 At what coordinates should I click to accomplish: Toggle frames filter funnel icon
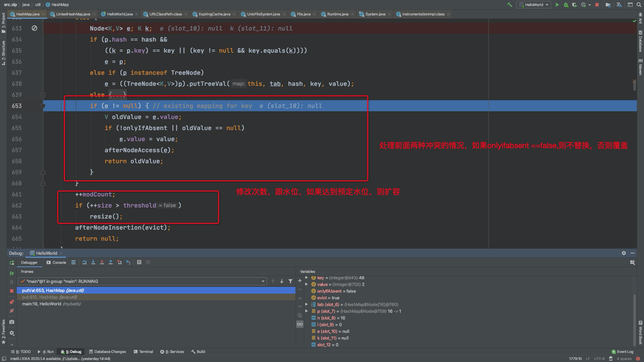(290, 281)
